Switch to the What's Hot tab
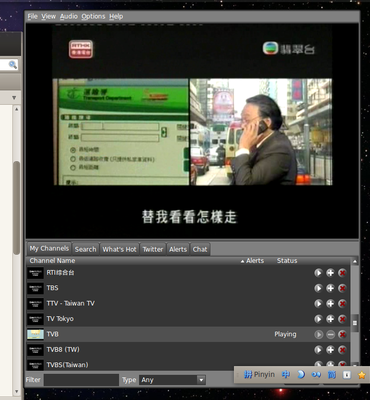 119,249
